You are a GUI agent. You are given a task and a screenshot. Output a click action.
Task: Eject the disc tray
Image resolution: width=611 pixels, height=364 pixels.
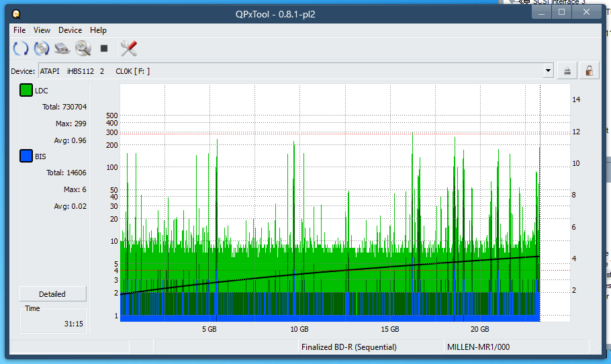pos(567,71)
